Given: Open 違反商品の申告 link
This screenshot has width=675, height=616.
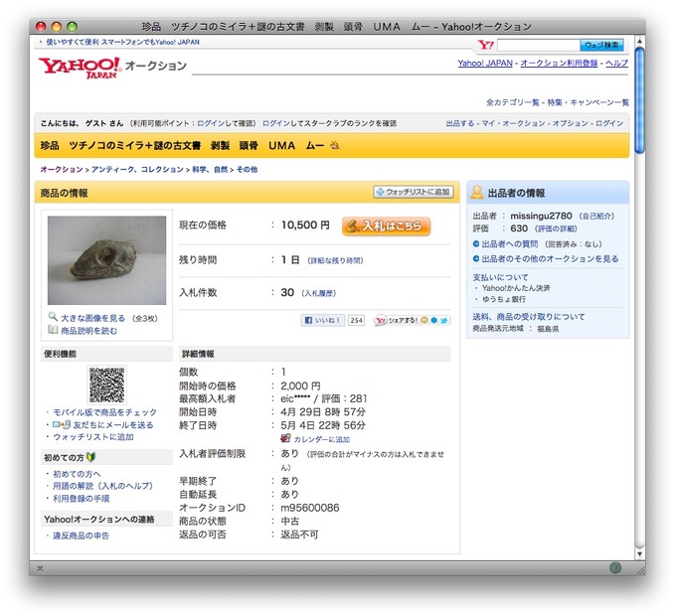Looking at the screenshot, I should point(81,536).
